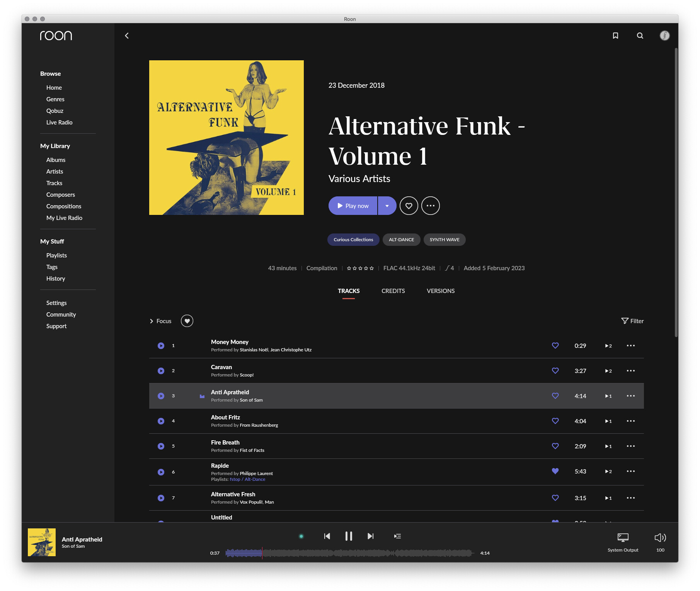Open the Curious Collections tag
The image size is (700, 591).
[353, 240]
